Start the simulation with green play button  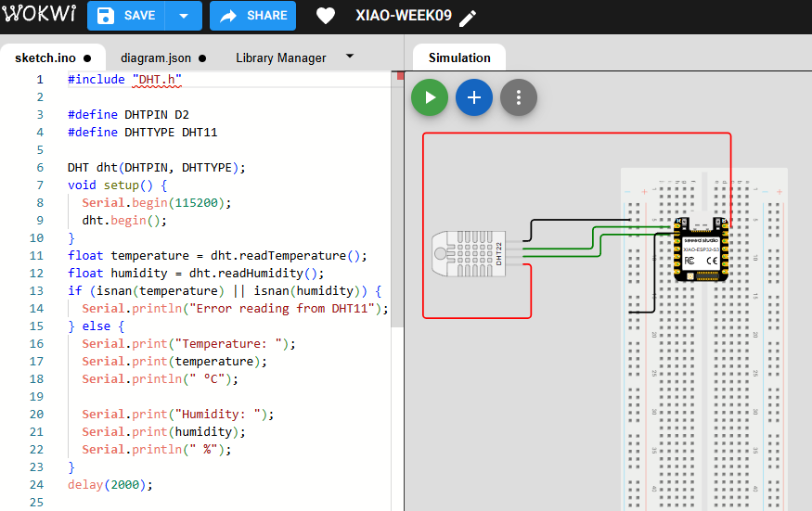tap(430, 97)
